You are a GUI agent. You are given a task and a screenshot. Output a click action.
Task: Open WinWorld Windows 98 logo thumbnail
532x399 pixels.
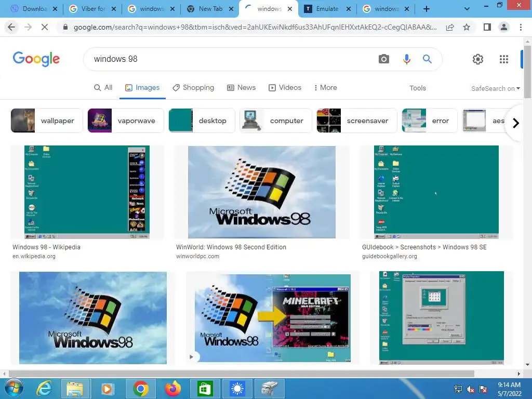pyautogui.click(x=262, y=192)
